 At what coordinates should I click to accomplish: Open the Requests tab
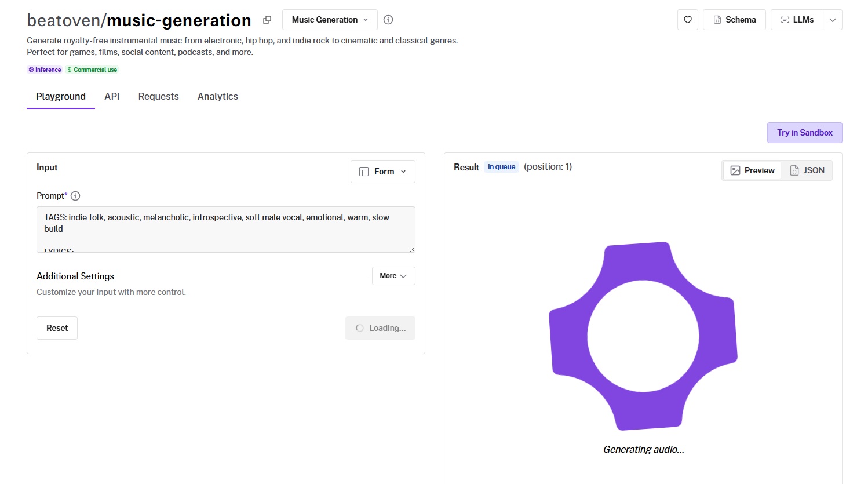click(158, 96)
